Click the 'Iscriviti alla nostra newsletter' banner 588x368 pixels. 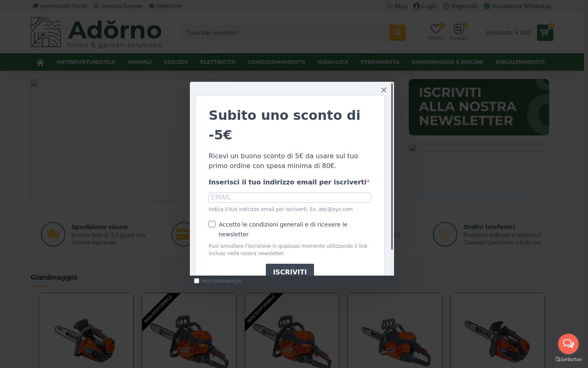tap(479, 107)
